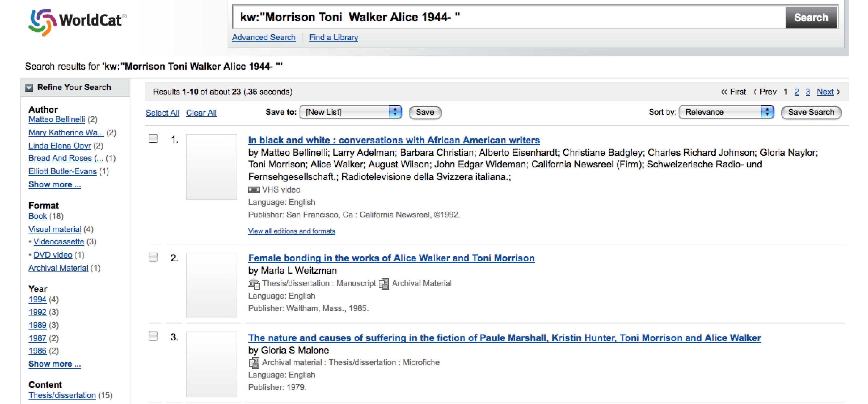Filter format by Book
This screenshot has width=868, height=404.
(x=38, y=216)
